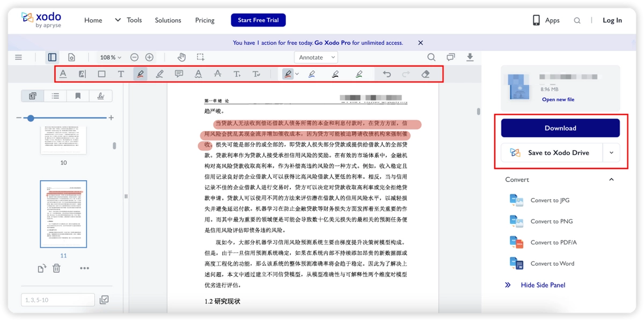Click the Download button
The image size is (644, 321).
pyautogui.click(x=560, y=128)
